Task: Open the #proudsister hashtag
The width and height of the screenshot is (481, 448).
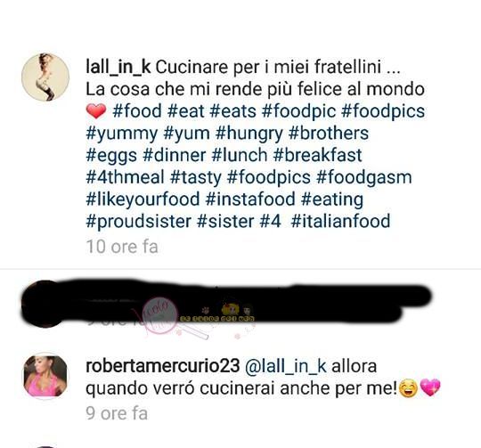Action: point(139,222)
